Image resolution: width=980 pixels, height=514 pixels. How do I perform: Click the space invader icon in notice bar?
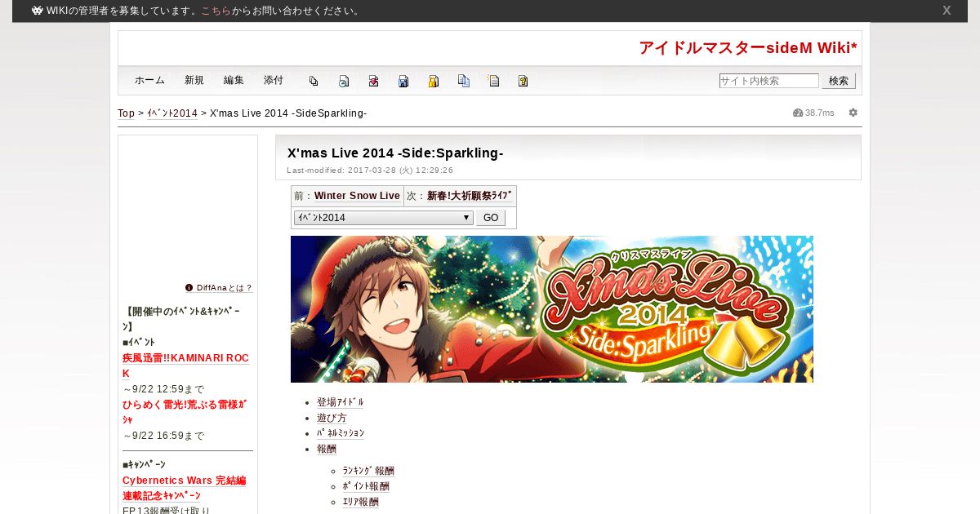tap(38, 11)
